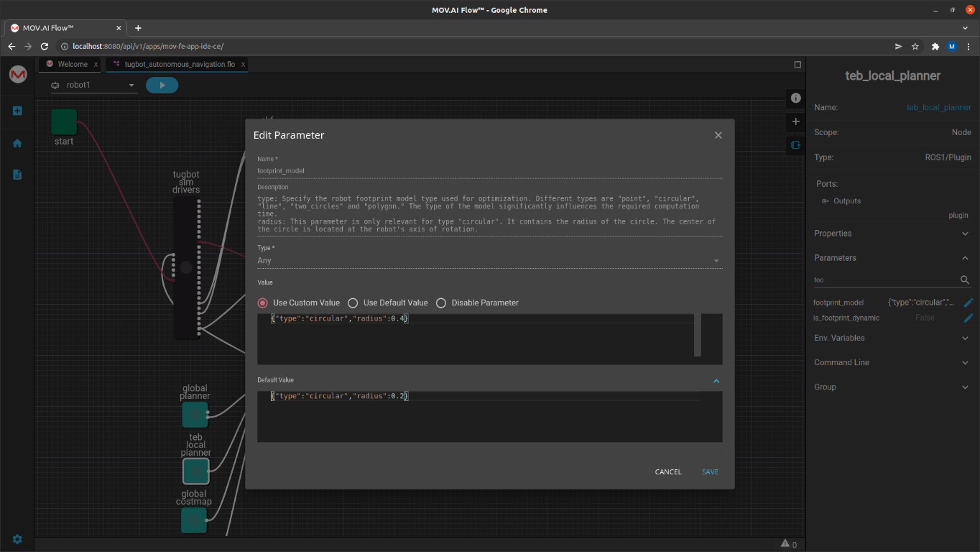Select the tugbot sim drivers node

(x=187, y=268)
